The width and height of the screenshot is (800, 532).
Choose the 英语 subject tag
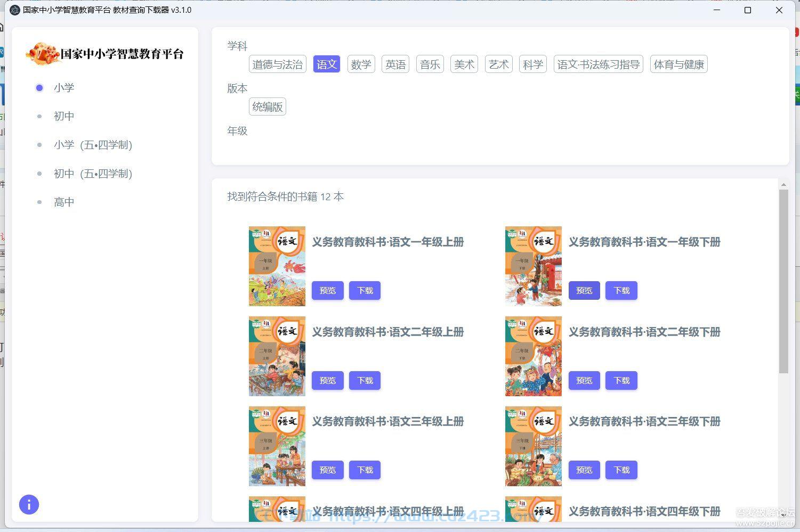tap(395, 64)
